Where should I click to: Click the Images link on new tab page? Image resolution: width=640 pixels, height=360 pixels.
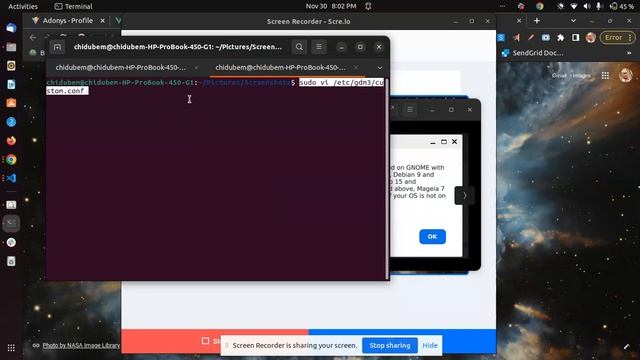[581, 76]
